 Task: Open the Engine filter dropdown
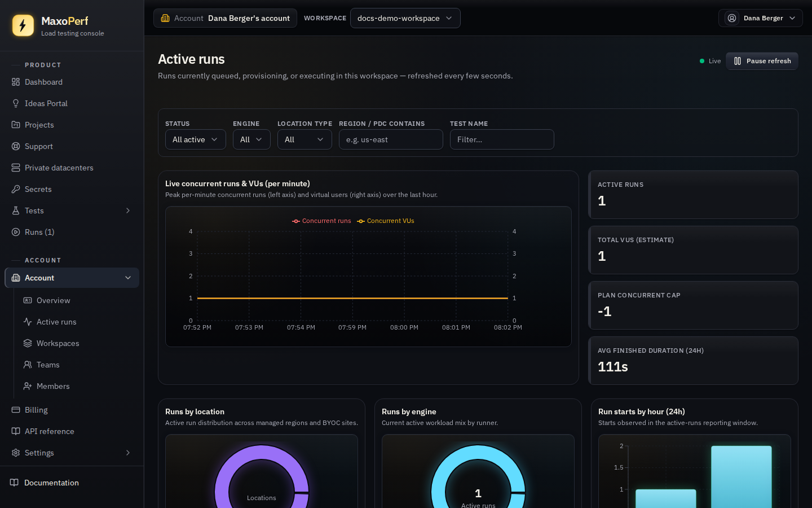tap(251, 139)
